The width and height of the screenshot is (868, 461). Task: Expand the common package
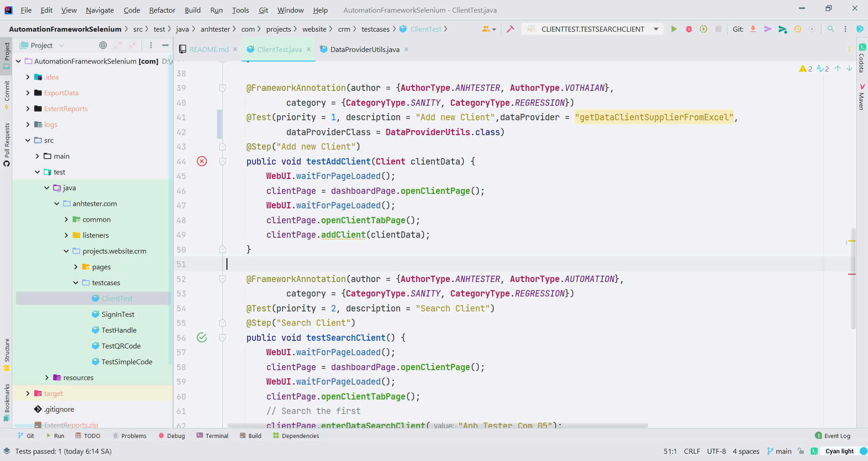tap(66, 219)
